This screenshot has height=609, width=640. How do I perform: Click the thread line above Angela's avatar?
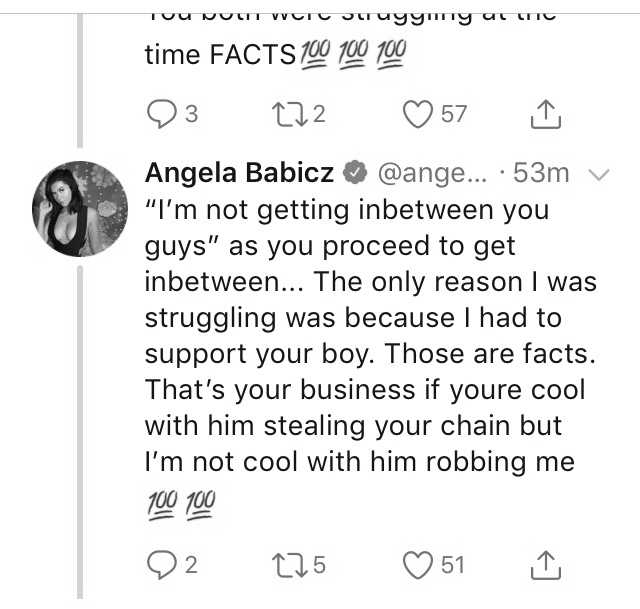[80, 80]
